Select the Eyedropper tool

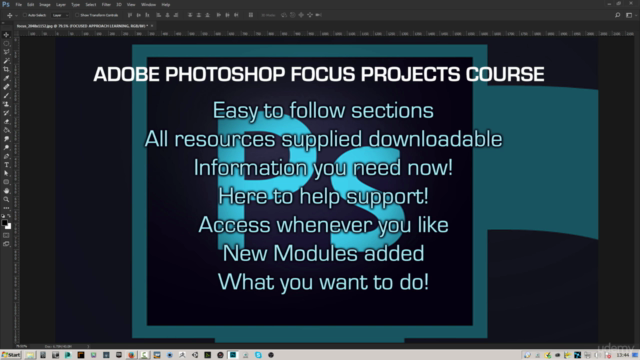click(x=6, y=78)
